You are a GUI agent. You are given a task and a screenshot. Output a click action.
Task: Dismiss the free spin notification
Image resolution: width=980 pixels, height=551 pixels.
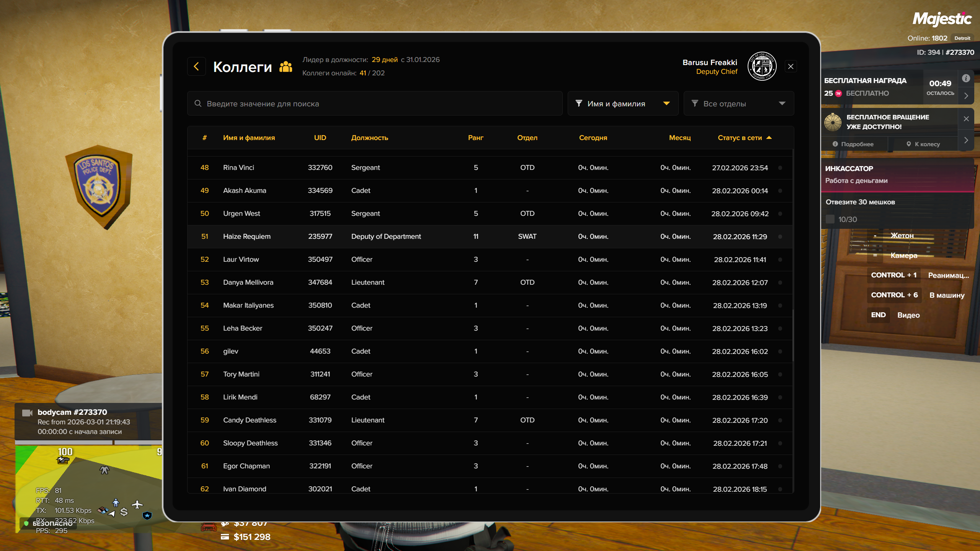coord(966,119)
